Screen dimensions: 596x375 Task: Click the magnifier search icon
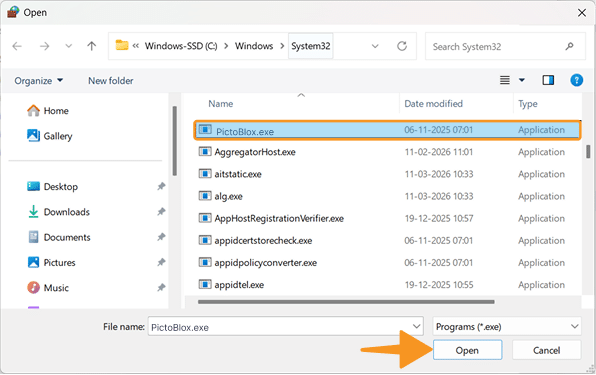(x=569, y=46)
